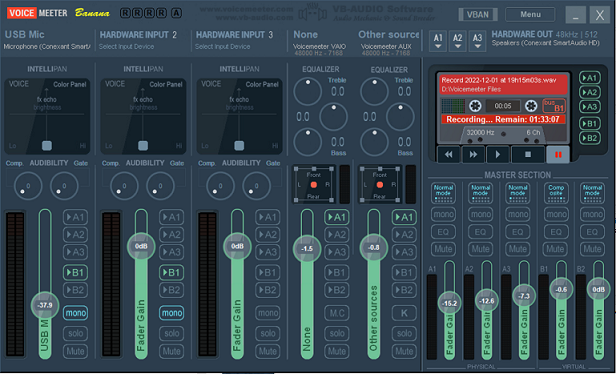Select device for Hardware Input 3
616x374 pixels.
[222, 47]
